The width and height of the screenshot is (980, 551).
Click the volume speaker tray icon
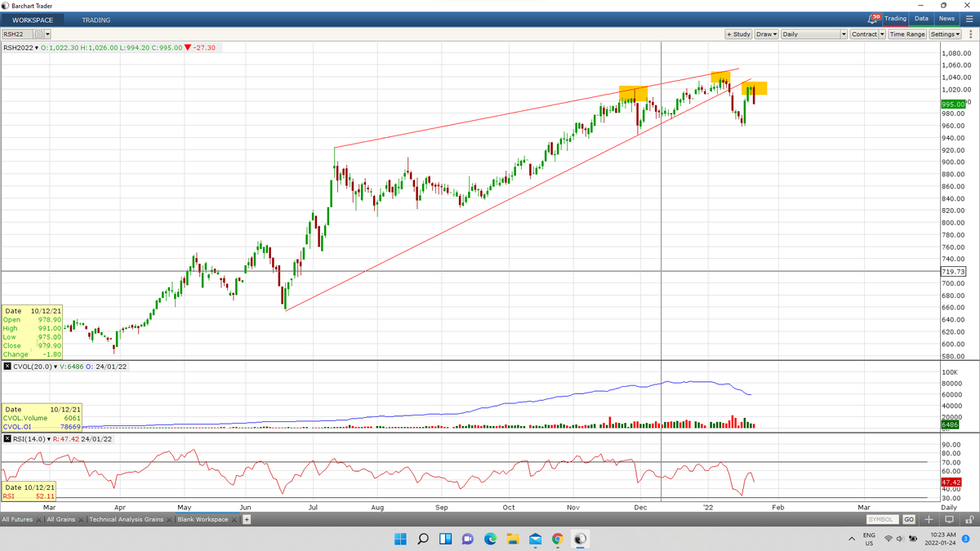(x=901, y=539)
